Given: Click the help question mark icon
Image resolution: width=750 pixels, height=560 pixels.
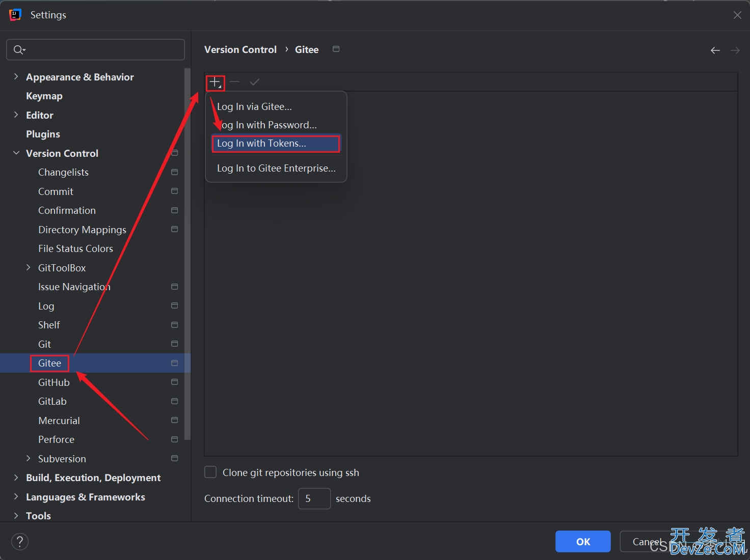Looking at the screenshot, I should coord(20,541).
